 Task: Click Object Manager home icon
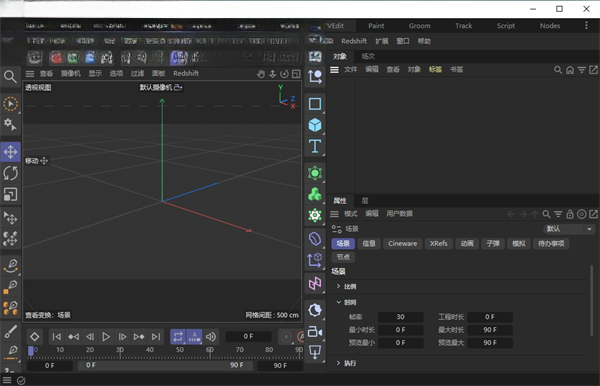click(x=570, y=70)
